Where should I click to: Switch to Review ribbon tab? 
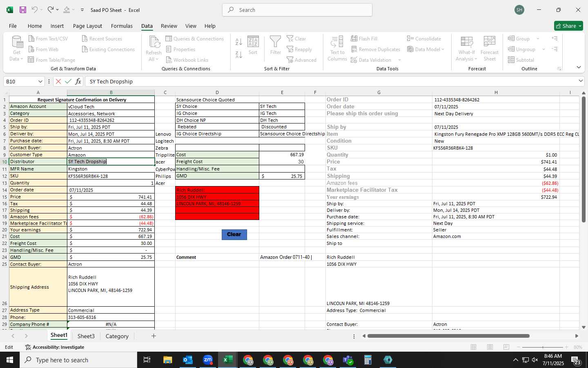[x=169, y=26]
